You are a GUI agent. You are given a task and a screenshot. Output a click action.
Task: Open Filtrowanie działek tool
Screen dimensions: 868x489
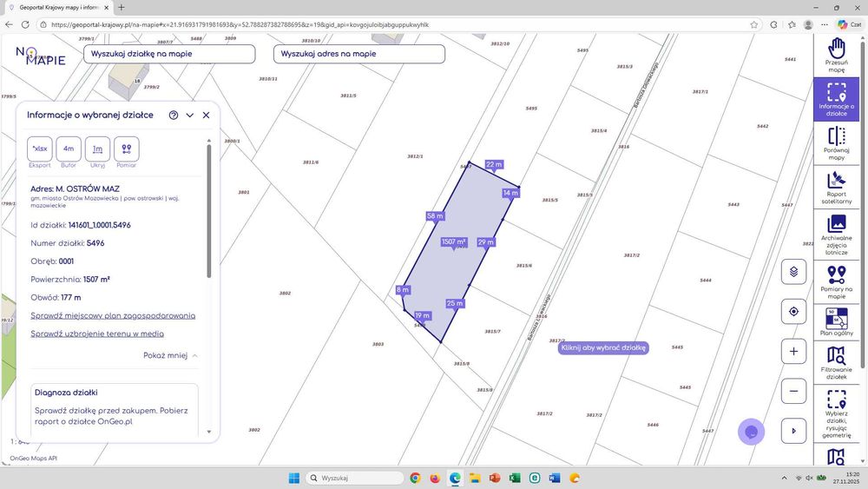(836, 363)
